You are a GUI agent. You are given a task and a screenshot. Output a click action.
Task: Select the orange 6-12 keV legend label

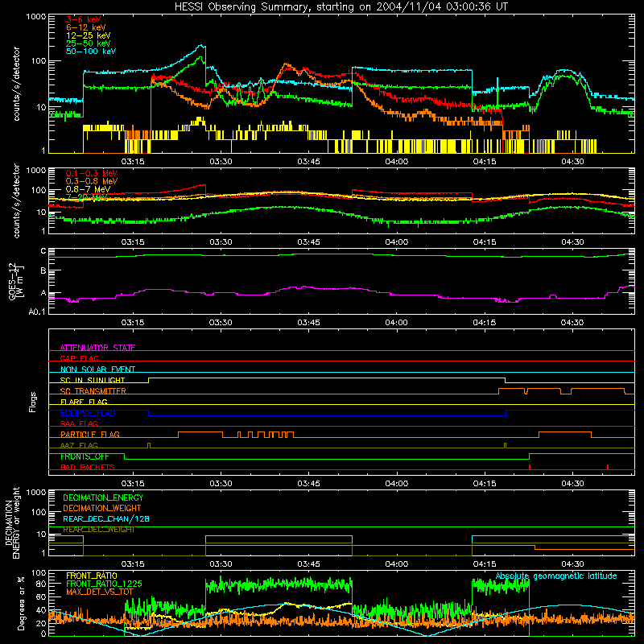click(x=86, y=27)
